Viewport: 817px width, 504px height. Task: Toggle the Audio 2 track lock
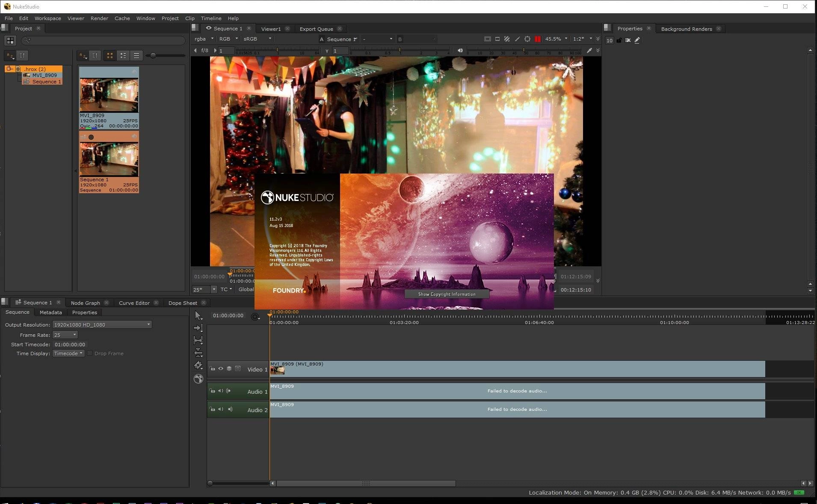212,409
